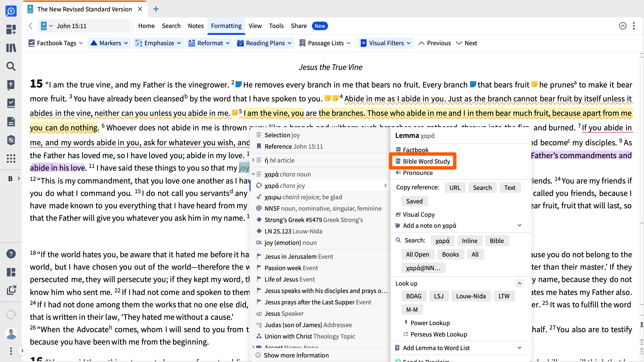Collapse the χαρὰ chara noun row
Screen dimensions: 644x362
coord(253,174)
